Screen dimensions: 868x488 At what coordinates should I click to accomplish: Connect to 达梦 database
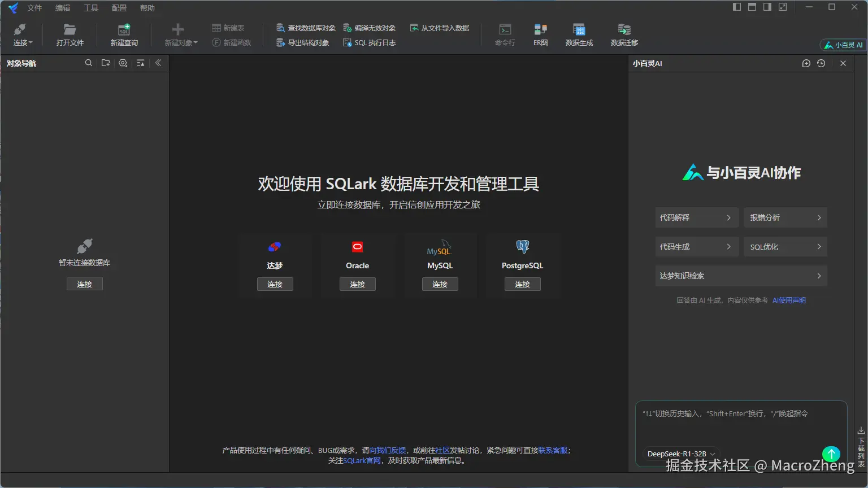(275, 284)
